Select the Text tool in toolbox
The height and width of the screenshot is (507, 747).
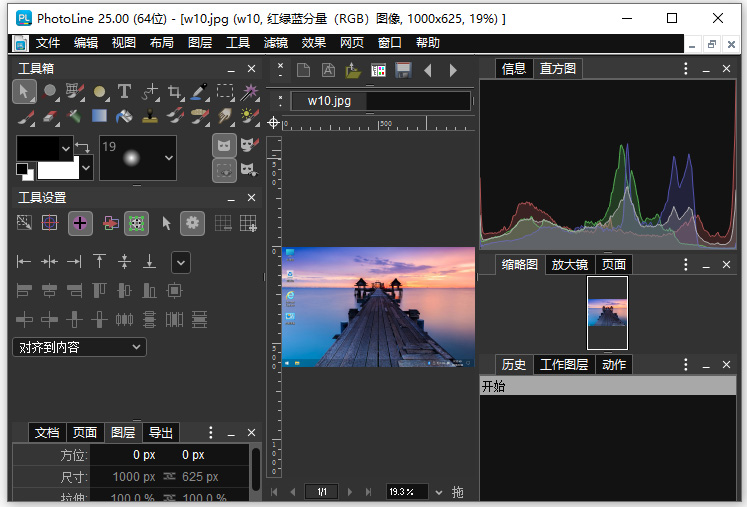pyautogui.click(x=124, y=91)
